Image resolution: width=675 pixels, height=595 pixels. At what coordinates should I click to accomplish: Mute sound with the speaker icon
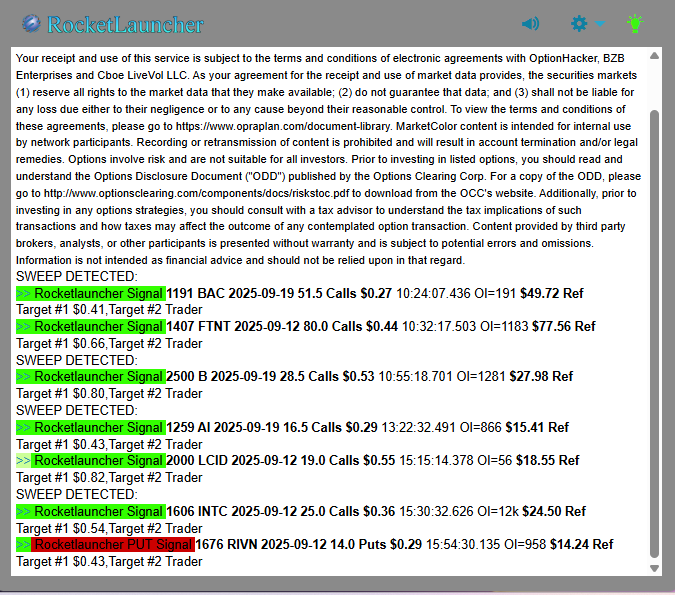tap(530, 24)
